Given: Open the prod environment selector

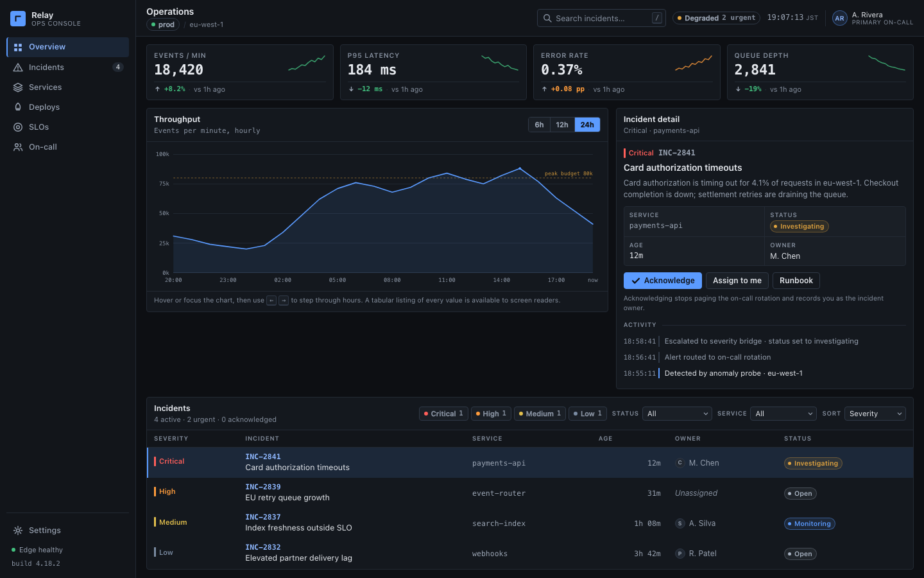Looking at the screenshot, I should click(x=163, y=24).
